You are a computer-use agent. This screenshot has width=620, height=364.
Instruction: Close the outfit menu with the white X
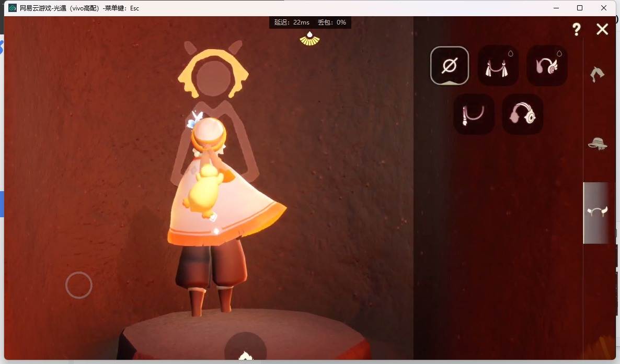602,29
